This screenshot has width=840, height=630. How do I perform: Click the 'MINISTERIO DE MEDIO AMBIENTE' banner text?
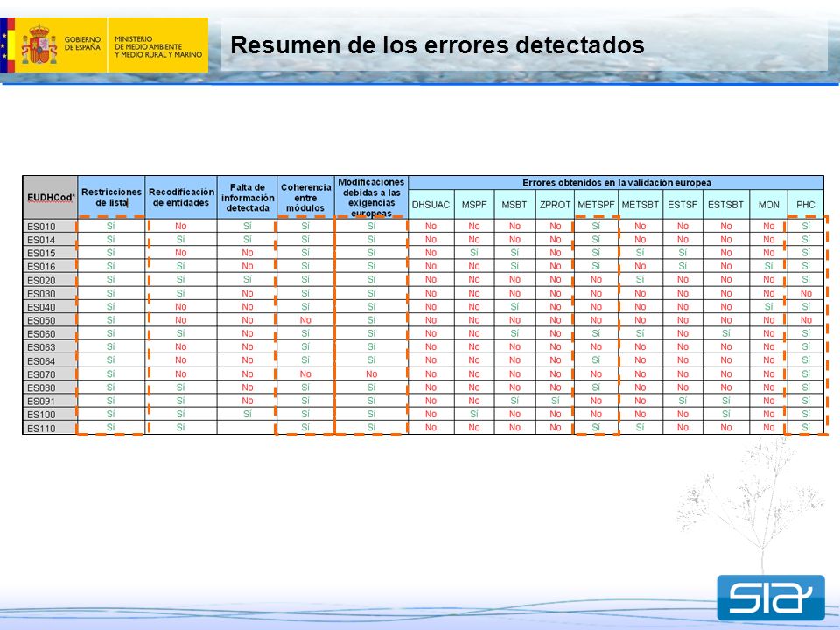[x=158, y=46]
